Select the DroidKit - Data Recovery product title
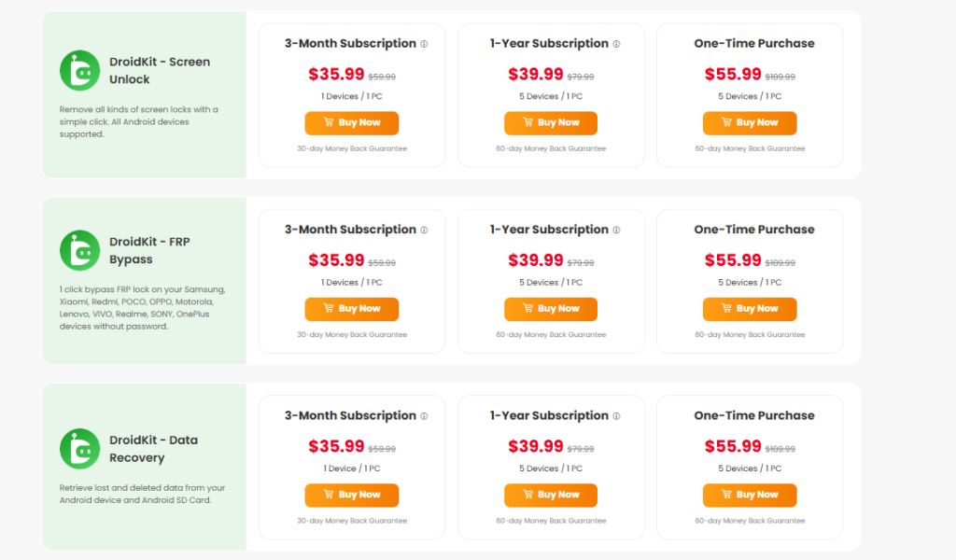 click(x=154, y=449)
